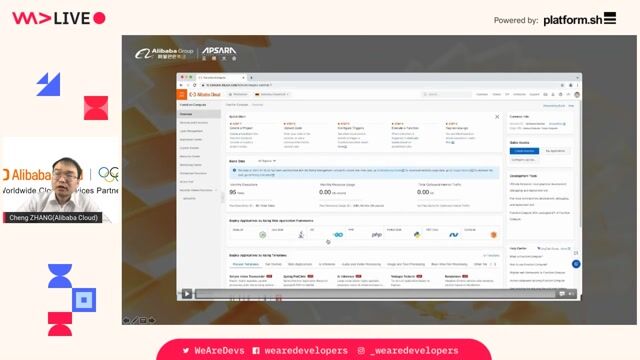Open the blue floating help chat icon
The image size is (640, 360).
click(x=576, y=264)
